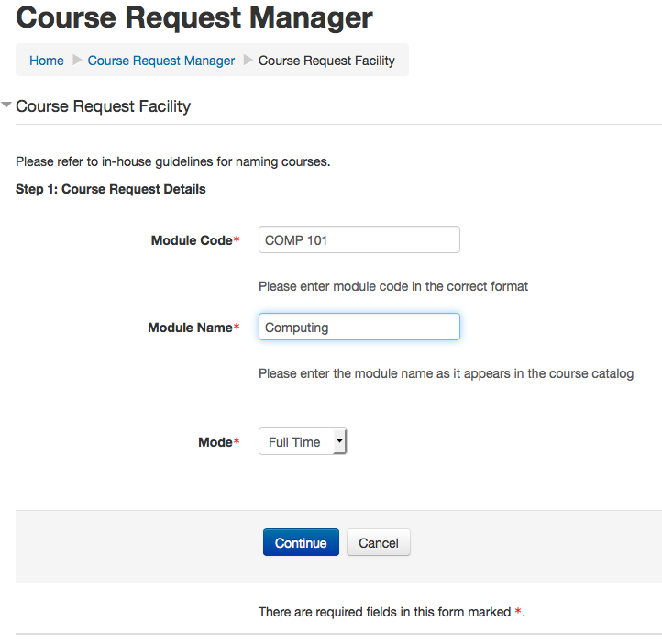Click the Module Name label
Screen dimensions: 662x644
190,328
